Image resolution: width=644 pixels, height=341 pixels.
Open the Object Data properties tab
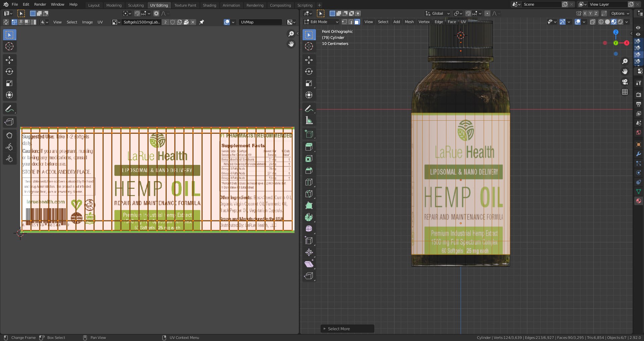639,191
